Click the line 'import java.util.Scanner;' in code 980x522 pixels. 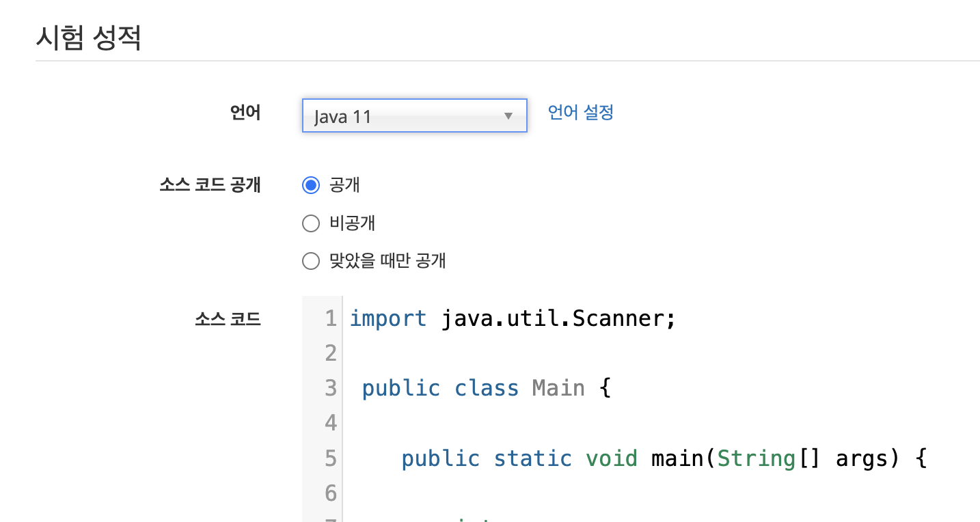[513, 318]
